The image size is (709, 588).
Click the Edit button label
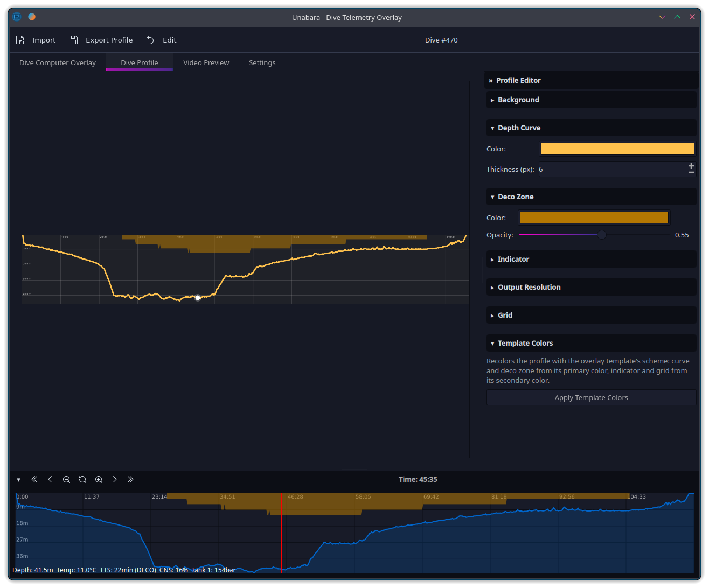170,40
